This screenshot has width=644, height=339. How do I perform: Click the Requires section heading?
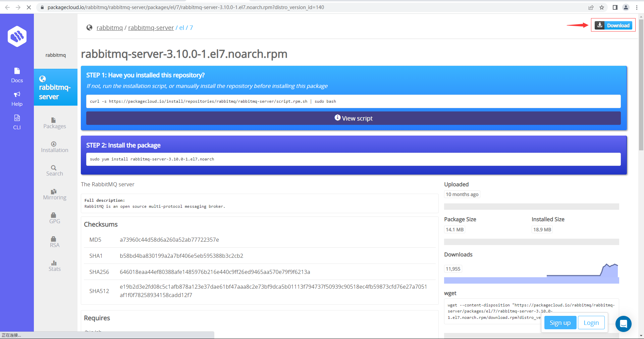click(97, 318)
